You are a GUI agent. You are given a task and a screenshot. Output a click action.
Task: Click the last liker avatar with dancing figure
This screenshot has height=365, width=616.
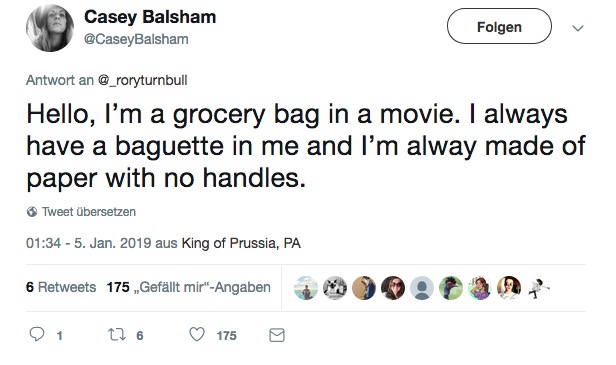pos(538,288)
